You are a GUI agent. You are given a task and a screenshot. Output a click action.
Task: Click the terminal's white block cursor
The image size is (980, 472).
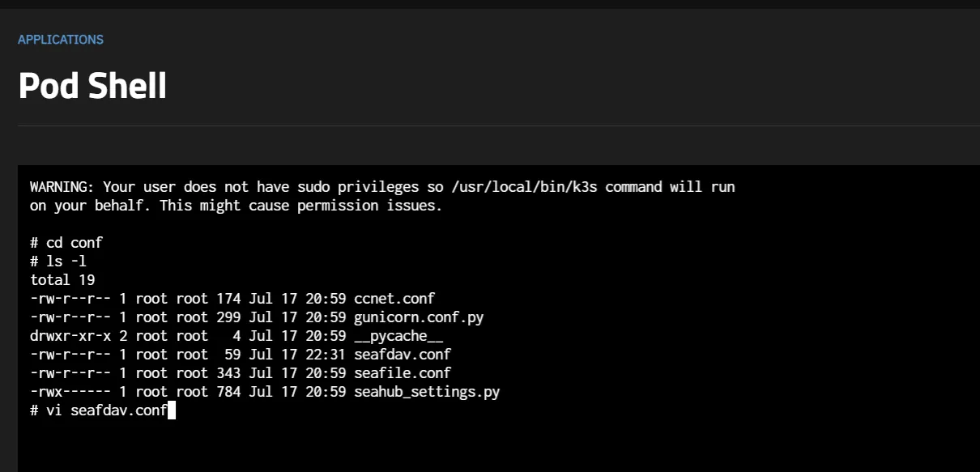coord(172,410)
